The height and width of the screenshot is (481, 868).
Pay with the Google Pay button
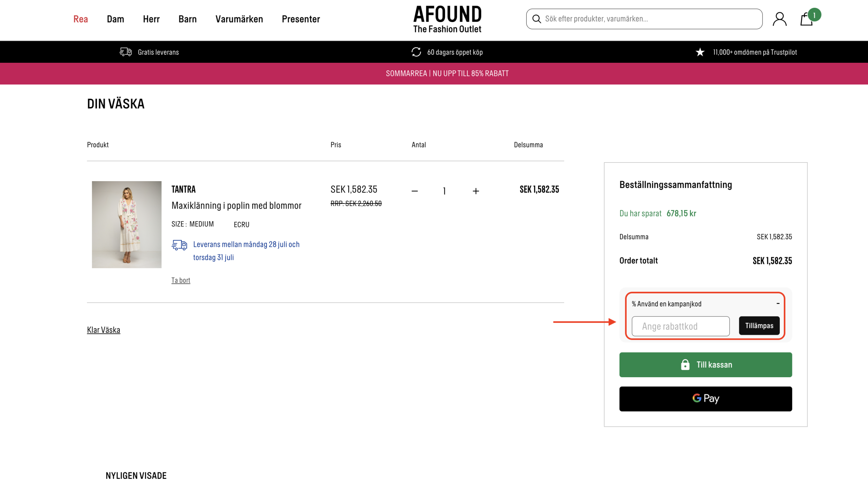[x=706, y=399]
